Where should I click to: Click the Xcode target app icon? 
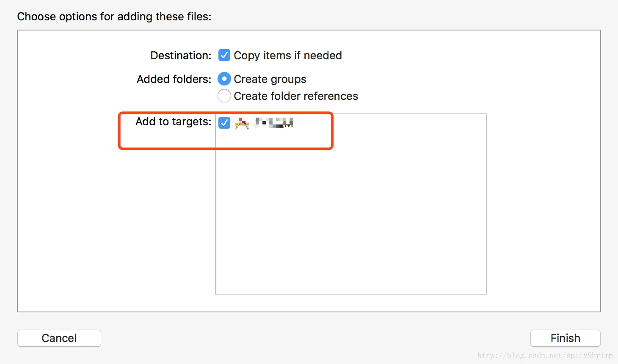pyautogui.click(x=242, y=123)
